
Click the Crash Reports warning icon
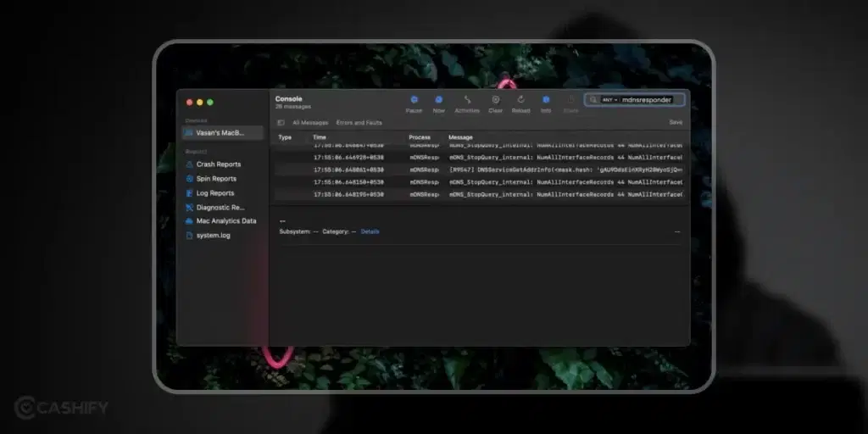point(189,164)
